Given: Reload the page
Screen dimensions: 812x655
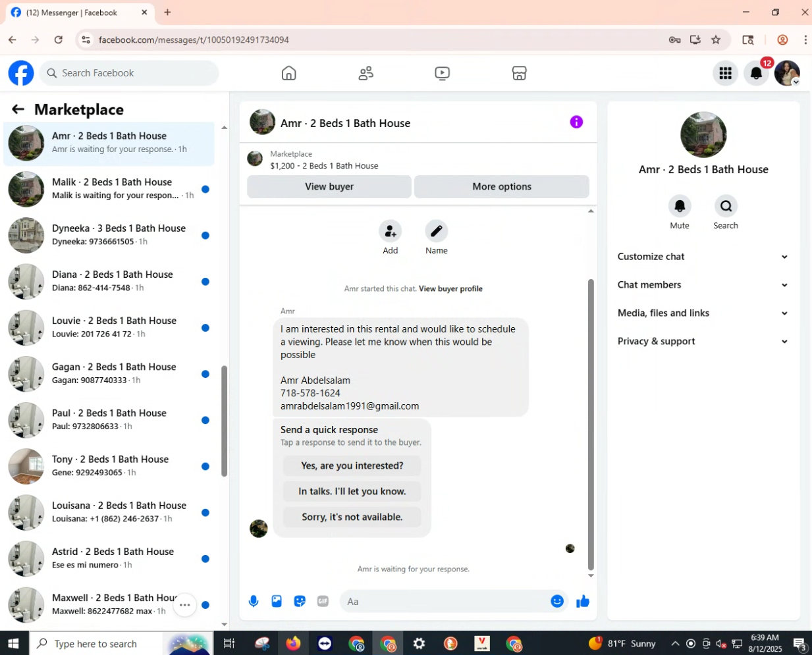Looking at the screenshot, I should tap(59, 39).
